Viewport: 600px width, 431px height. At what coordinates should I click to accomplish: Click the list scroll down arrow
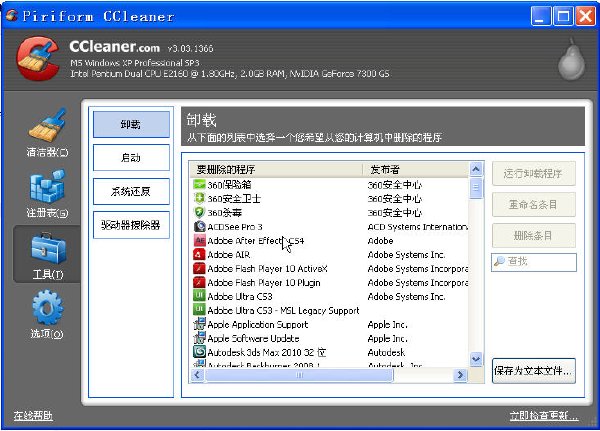tap(476, 359)
